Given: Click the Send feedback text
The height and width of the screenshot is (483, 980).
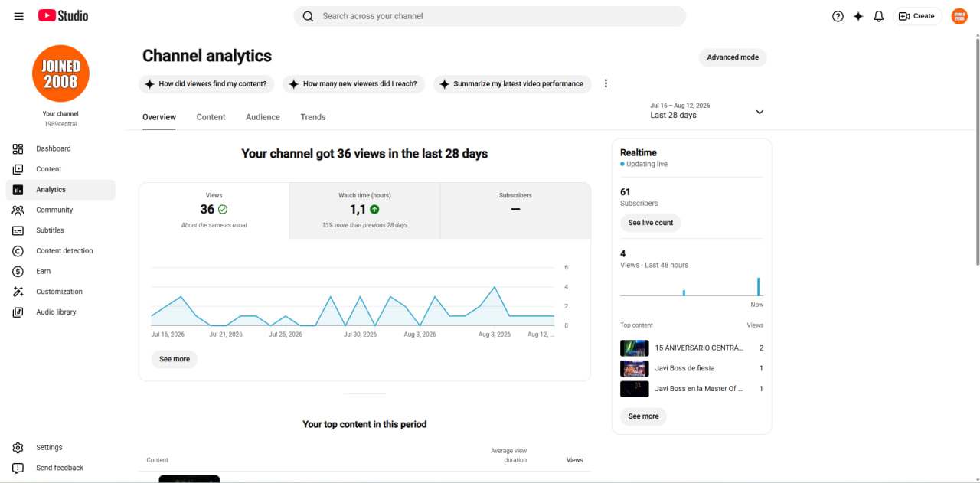Looking at the screenshot, I should click(x=60, y=468).
